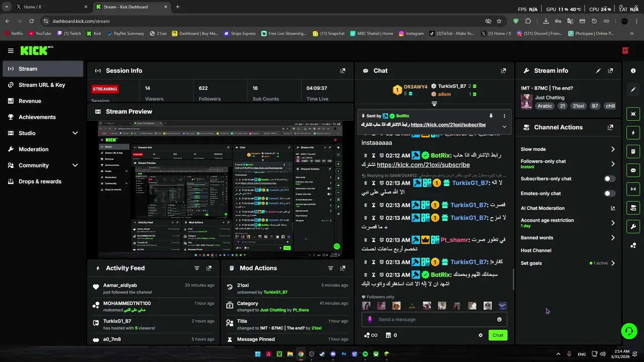Click the purple microphone icon in chat

point(370,320)
